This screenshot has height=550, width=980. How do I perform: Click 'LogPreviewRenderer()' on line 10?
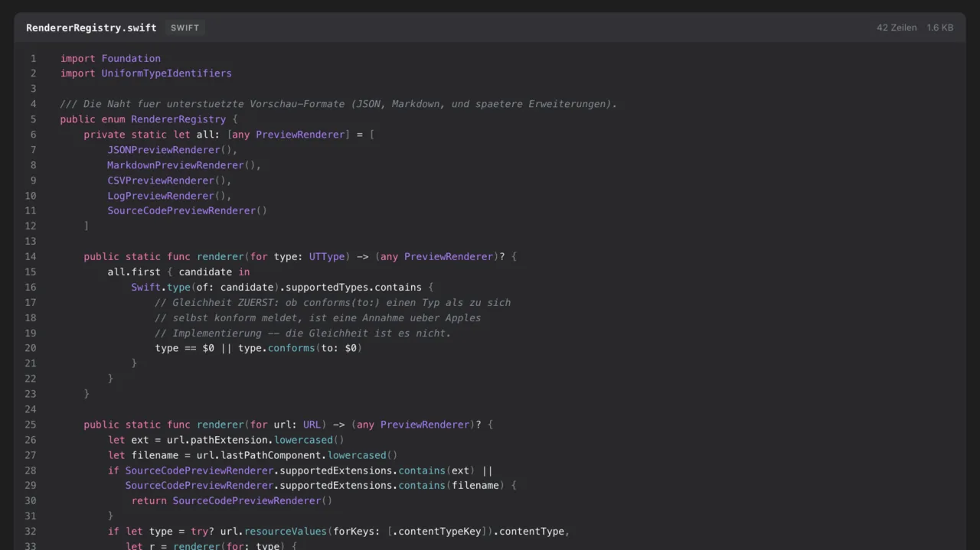[x=166, y=196]
